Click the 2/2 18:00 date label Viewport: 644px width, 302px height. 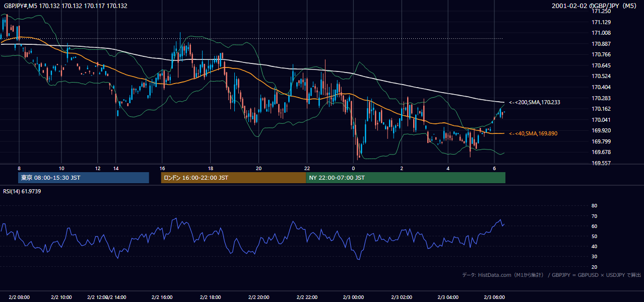click(x=210, y=297)
